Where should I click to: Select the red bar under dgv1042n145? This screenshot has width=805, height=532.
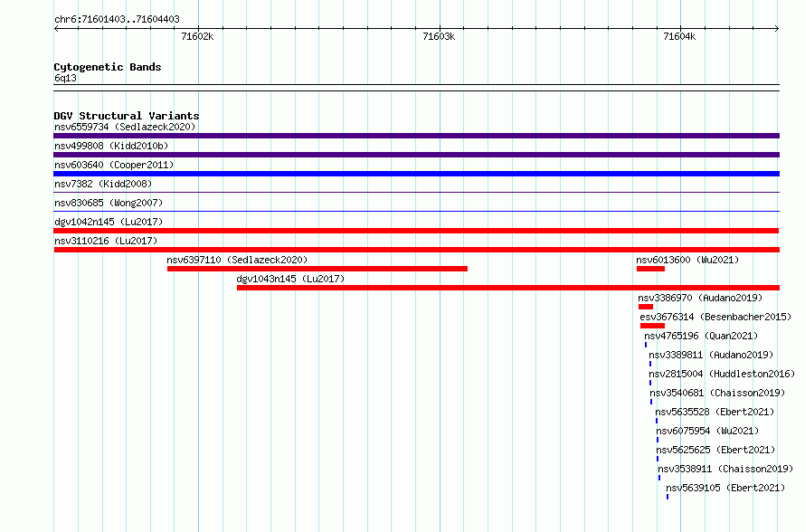click(x=416, y=231)
